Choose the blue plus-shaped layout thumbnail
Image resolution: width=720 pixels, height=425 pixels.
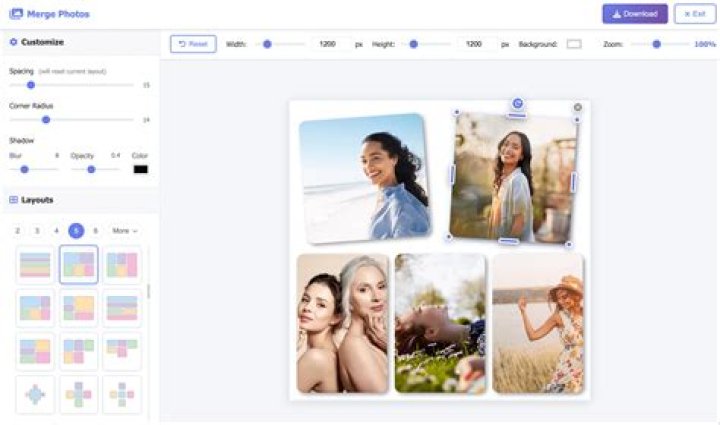[35, 394]
